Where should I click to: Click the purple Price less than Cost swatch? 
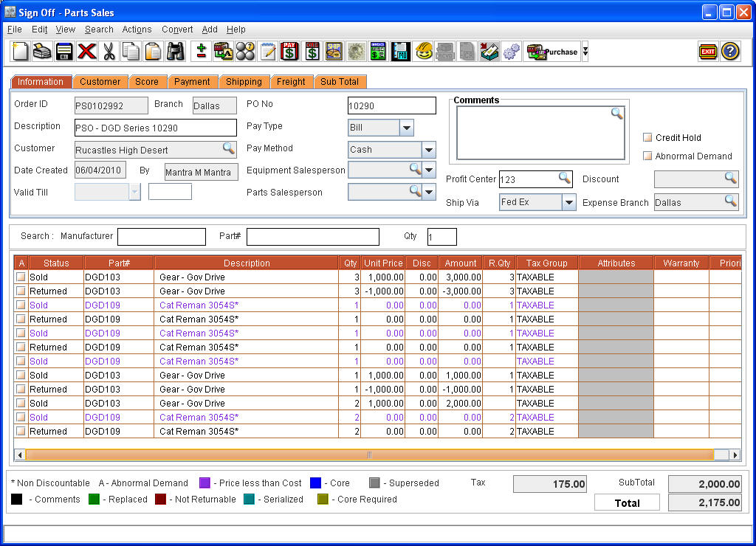click(x=205, y=483)
